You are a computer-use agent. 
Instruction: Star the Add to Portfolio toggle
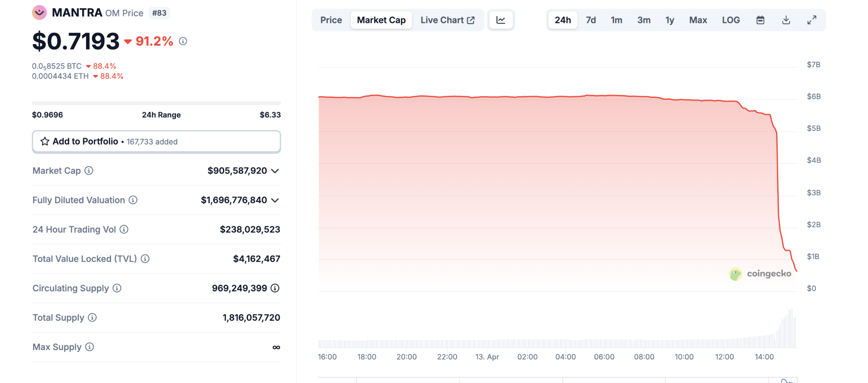(x=44, y=142)
